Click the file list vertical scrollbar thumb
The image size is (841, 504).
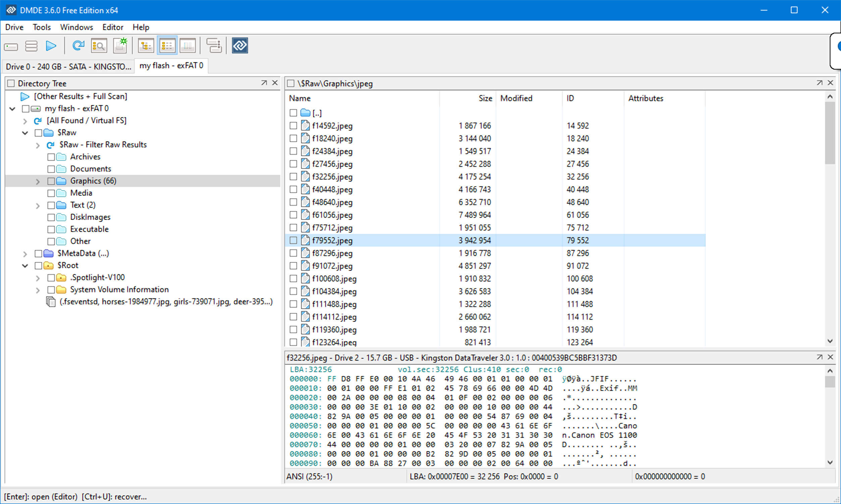coord(830,133)
